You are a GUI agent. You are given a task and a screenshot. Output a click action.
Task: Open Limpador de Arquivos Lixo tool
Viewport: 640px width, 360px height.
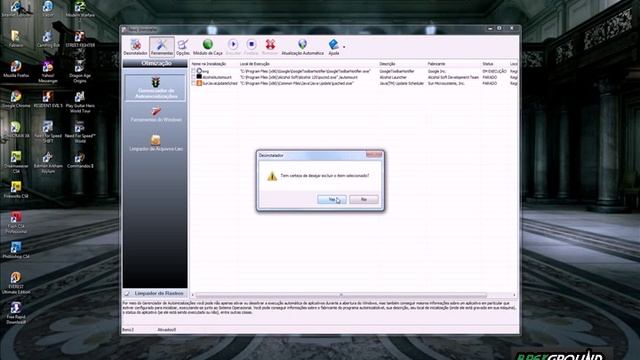[156, 143]
